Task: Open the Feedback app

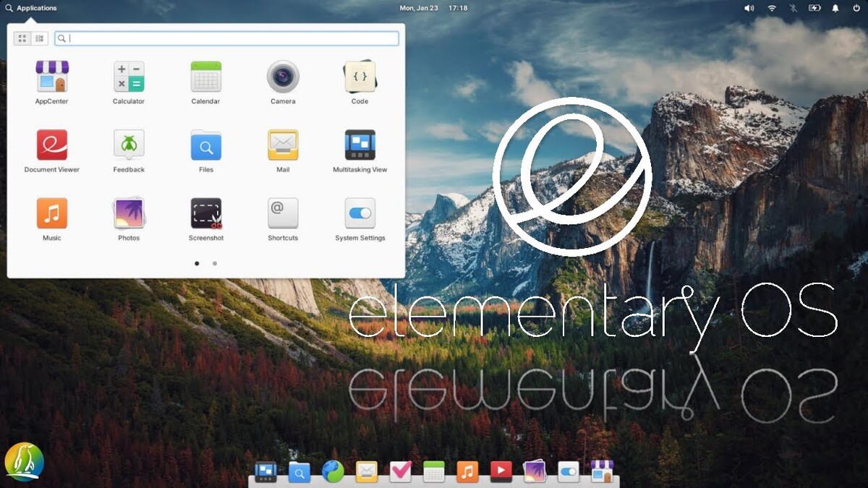Action: click(x=129, y=145)
